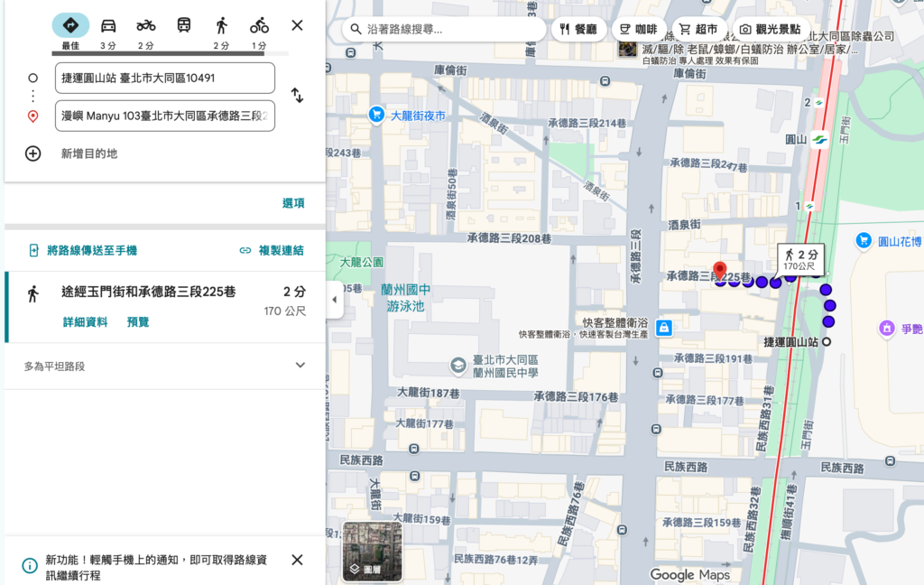Click the 大龍公園 park label

pyautogui.click(x=362, y=262)
